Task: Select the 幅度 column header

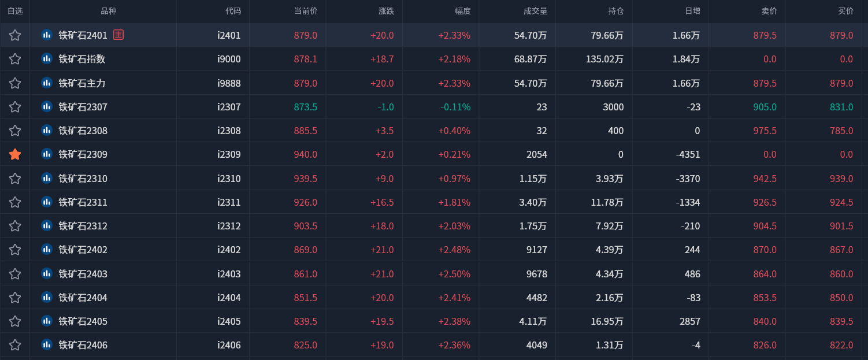Action: pos(463,11)
